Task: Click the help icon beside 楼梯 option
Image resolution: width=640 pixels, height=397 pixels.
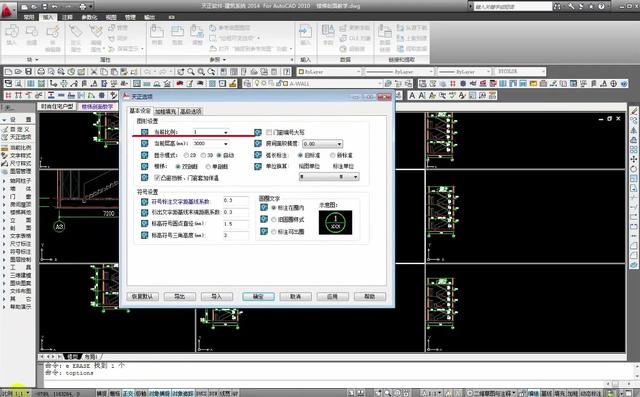Action: click(144, 166)
